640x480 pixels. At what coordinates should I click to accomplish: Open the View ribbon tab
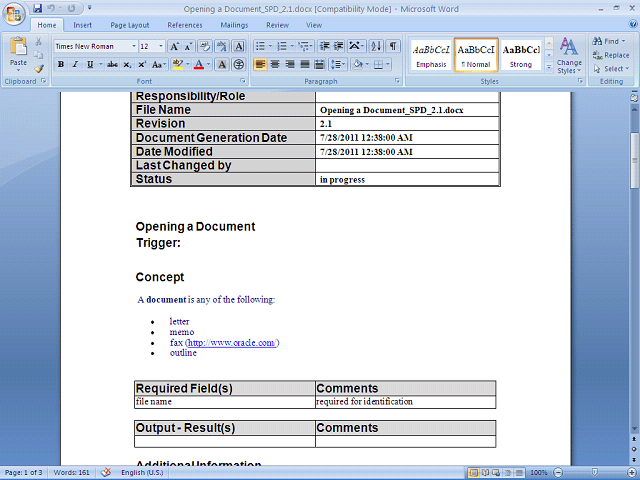pos(314,25)
